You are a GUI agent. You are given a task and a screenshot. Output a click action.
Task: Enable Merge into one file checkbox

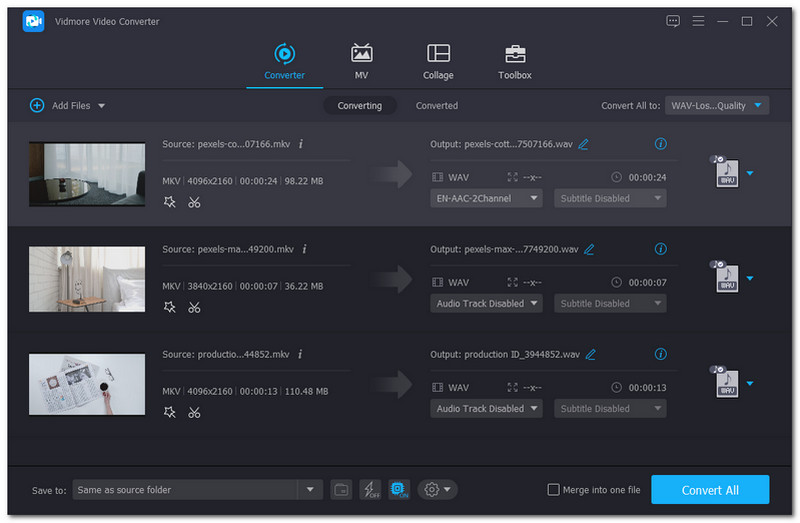coord(554,489)
